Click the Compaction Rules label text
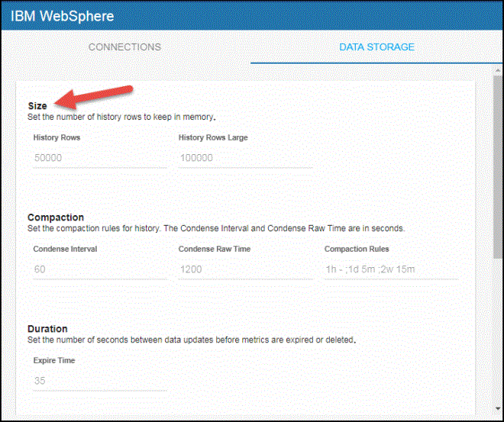 (x=357, y=249)
